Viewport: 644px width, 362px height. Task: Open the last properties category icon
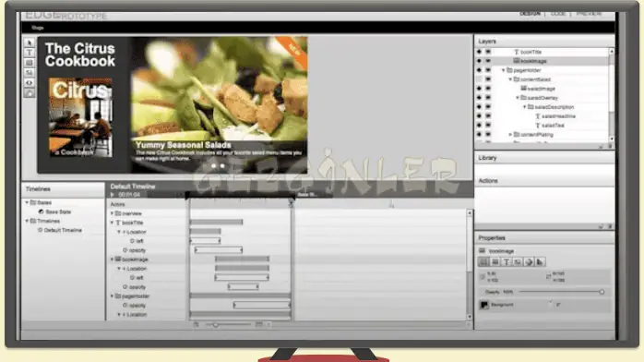click(x=540, y=261)
